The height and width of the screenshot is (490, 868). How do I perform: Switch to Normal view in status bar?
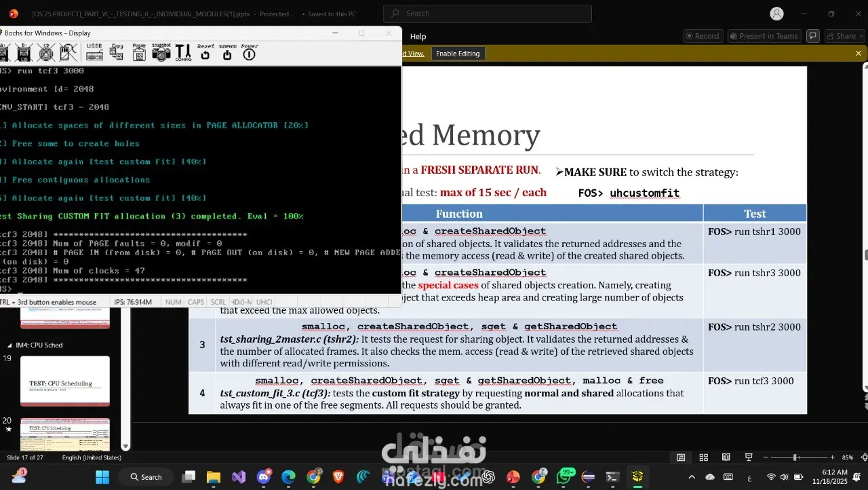(681, 457)
